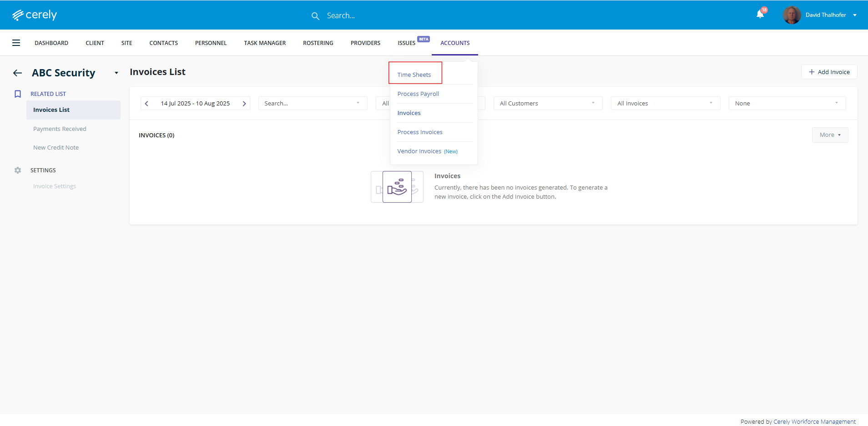Expand the ABC Security company dropdown
This screenshot has height=426, width=868.
(x=116, y=73)
